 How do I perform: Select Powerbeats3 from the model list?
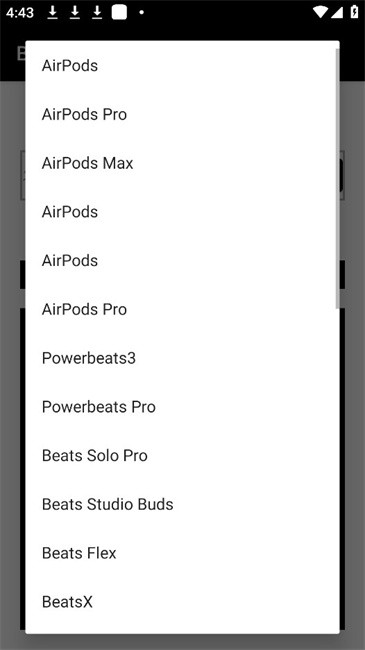click(x=182, y=358)
